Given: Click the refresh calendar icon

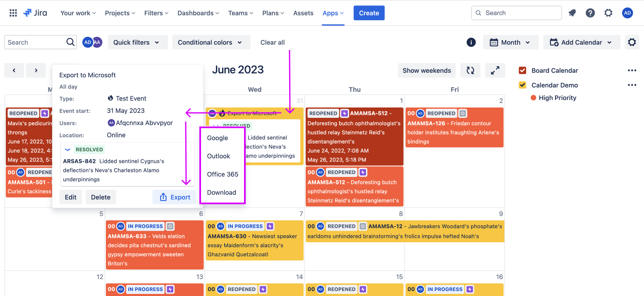Looking at the screenshot, I should (x=470, y=70).
